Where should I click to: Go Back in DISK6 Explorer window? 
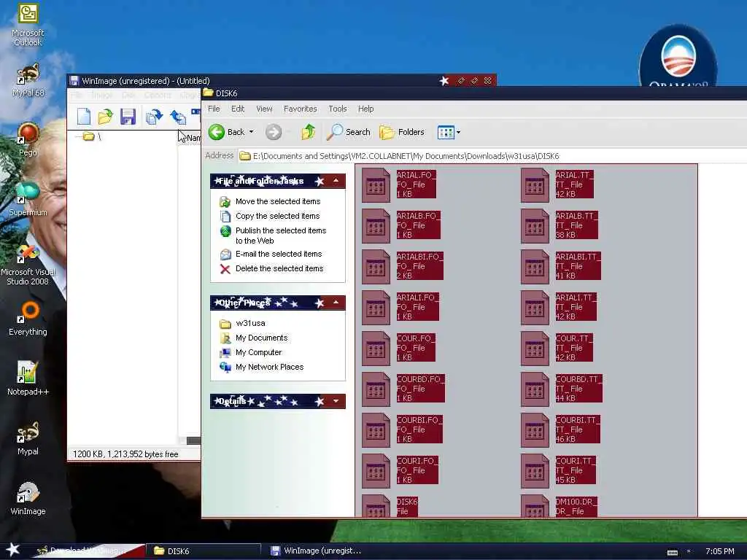click(x=227, y=132)
